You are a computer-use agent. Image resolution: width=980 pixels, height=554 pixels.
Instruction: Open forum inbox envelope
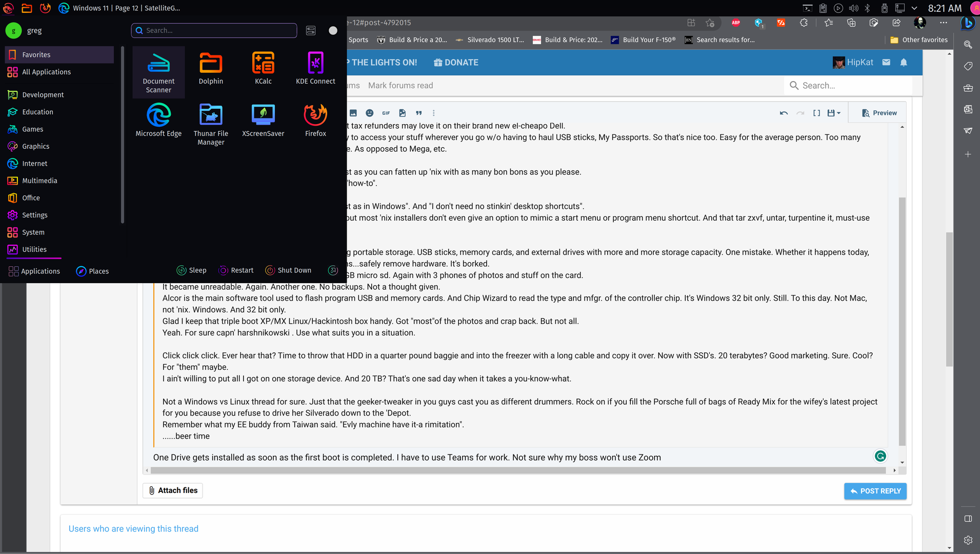point(886,62)
